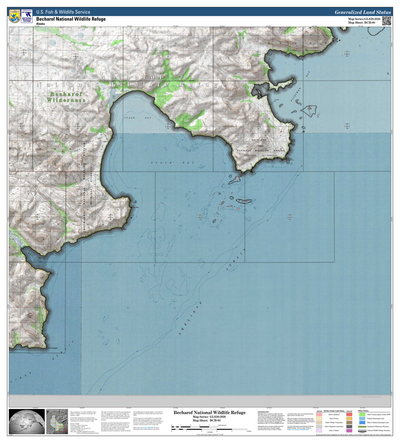Click the light pink legend swatch
Viewport: 400px width, 443px height.
click(x=319, y=414)
